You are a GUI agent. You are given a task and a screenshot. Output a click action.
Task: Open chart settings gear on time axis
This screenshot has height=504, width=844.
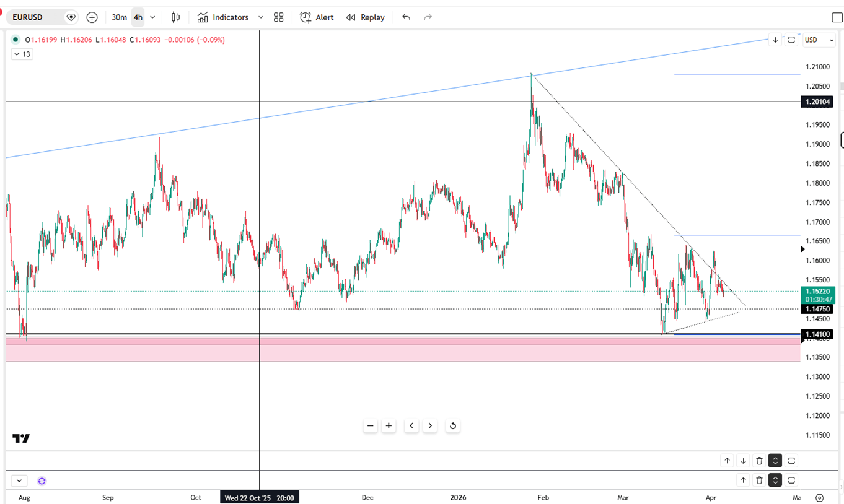coord(820,498)
